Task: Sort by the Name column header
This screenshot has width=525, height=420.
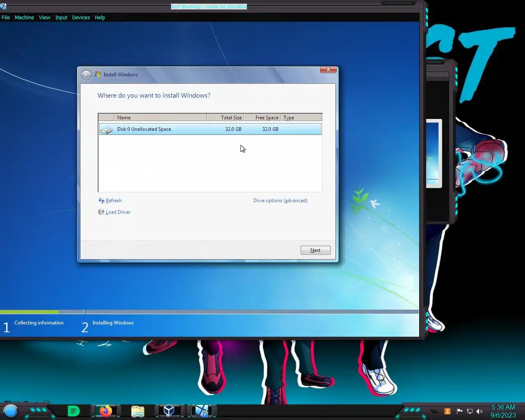Action: coord(160,118)
